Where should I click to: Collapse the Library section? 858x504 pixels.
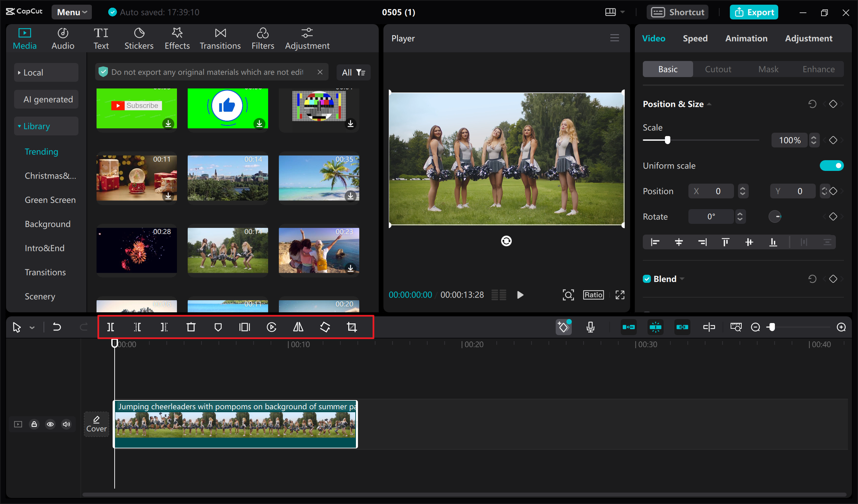click(x=46, y=126)
